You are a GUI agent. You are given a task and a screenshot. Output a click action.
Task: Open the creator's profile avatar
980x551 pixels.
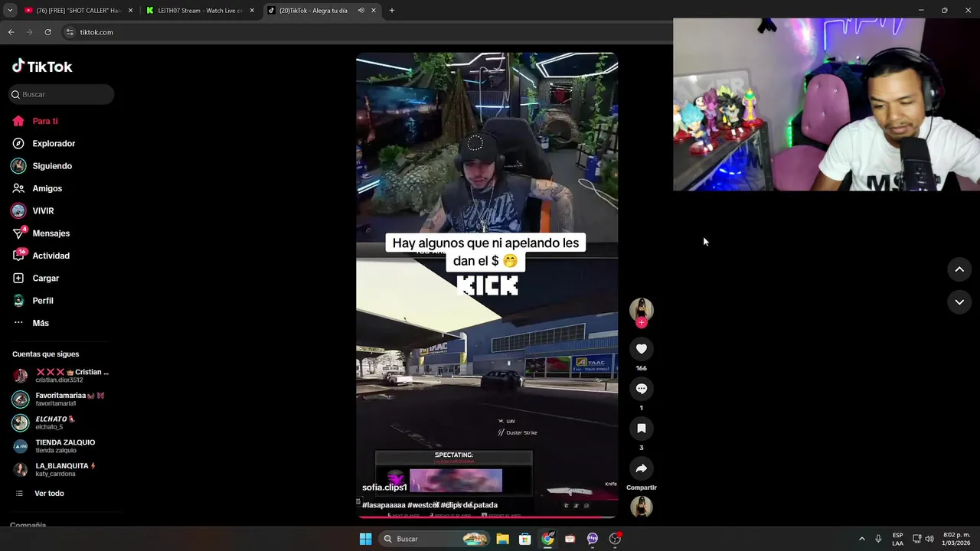point(642,309)
